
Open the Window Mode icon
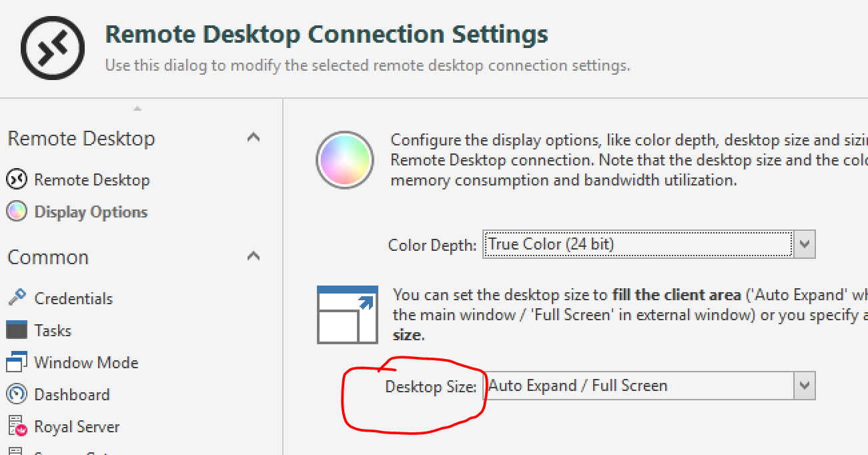pos(17,362)
